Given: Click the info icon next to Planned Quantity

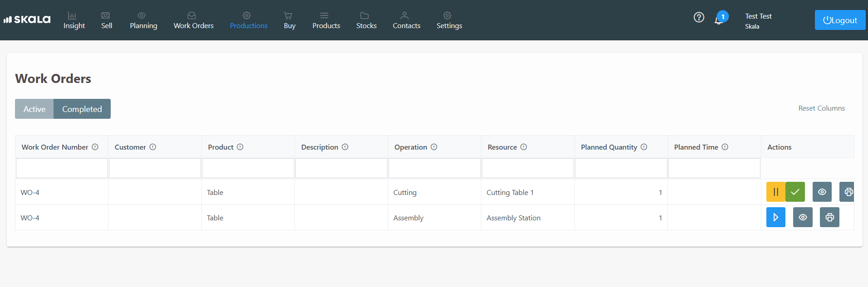Looking at the screenshot, I should point(643,147).
